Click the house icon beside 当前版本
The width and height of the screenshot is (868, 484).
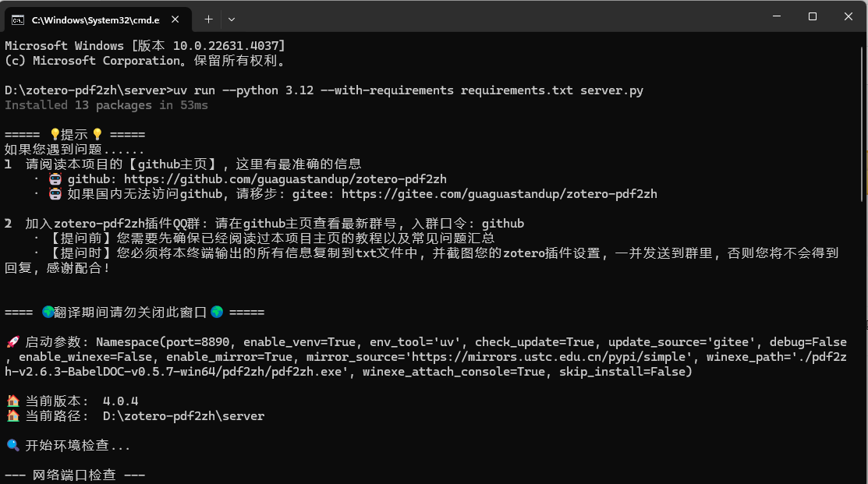12,401
